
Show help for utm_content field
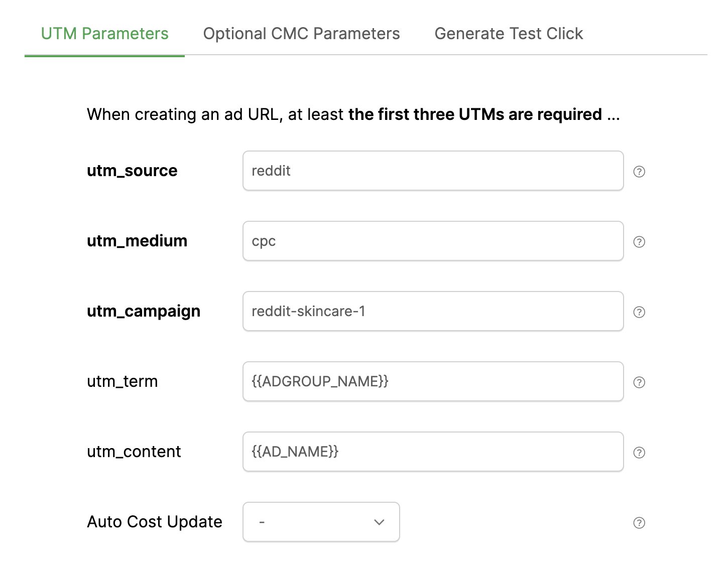click(639, 453)
